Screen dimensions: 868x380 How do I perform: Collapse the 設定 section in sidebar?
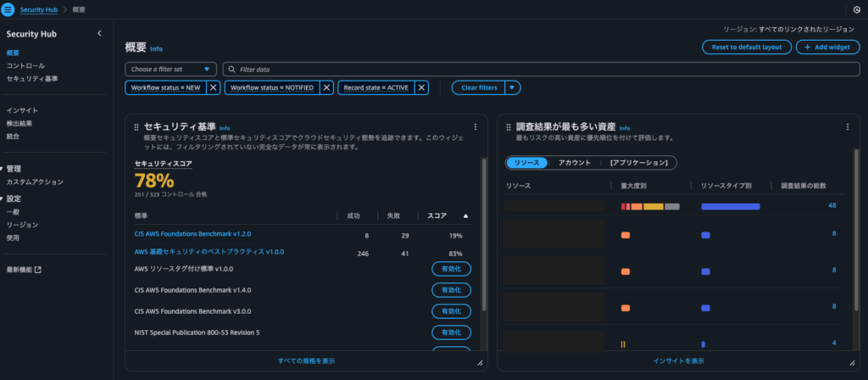point(3,198)
